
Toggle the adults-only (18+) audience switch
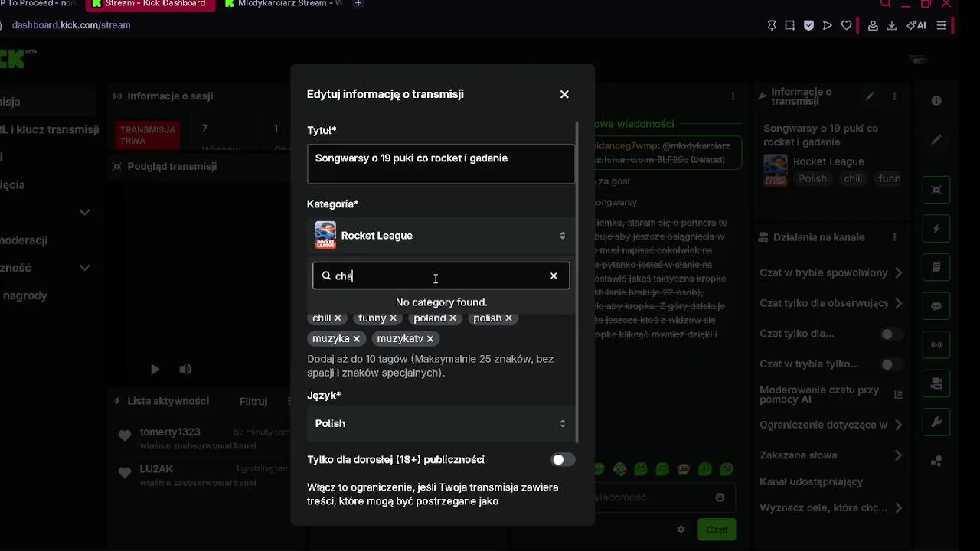tap(563, 459)
